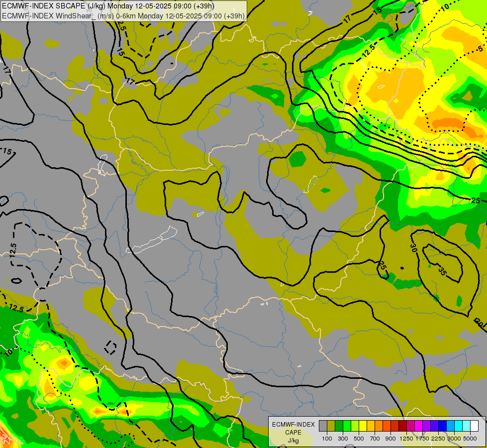Pick the crimson-pink swatch after 1250
This screenshot has width=487, height=448.
(x=410, y=426)
